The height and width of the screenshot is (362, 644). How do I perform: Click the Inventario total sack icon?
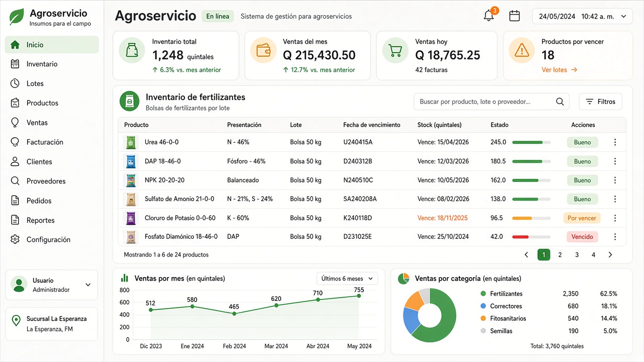click(132, 50)
